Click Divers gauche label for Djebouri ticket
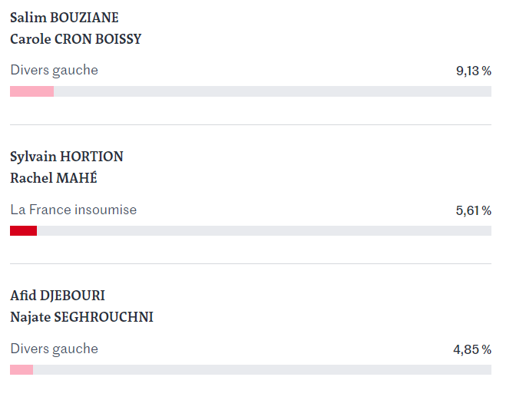This screenshot has height=420, width=516. tap(55, 349)
